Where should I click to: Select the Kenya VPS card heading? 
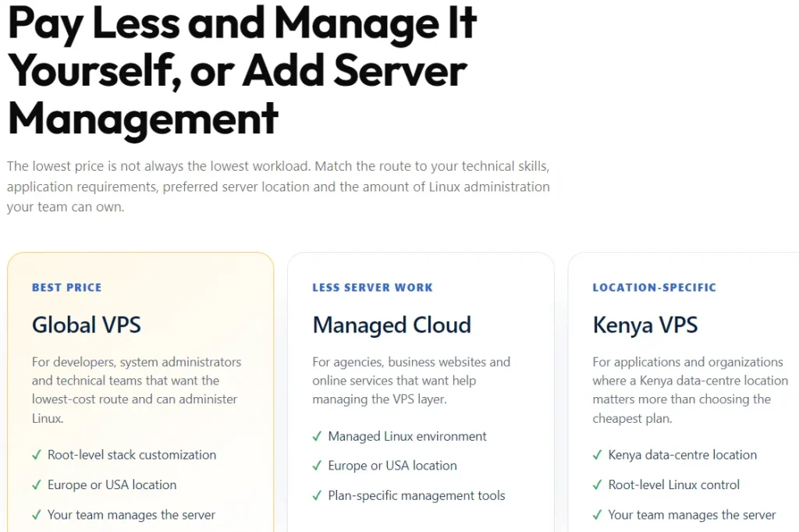pyautogui.click(x=645, y=325)
